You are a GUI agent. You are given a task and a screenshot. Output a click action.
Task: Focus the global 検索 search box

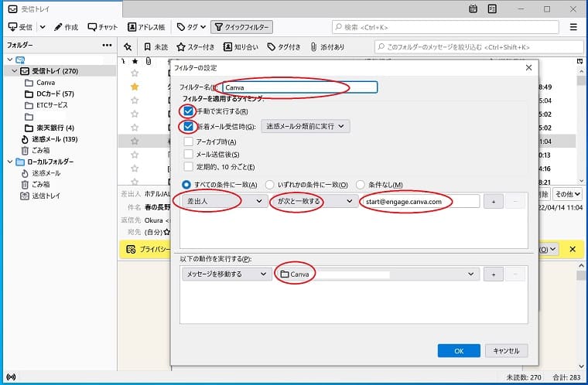446,27
